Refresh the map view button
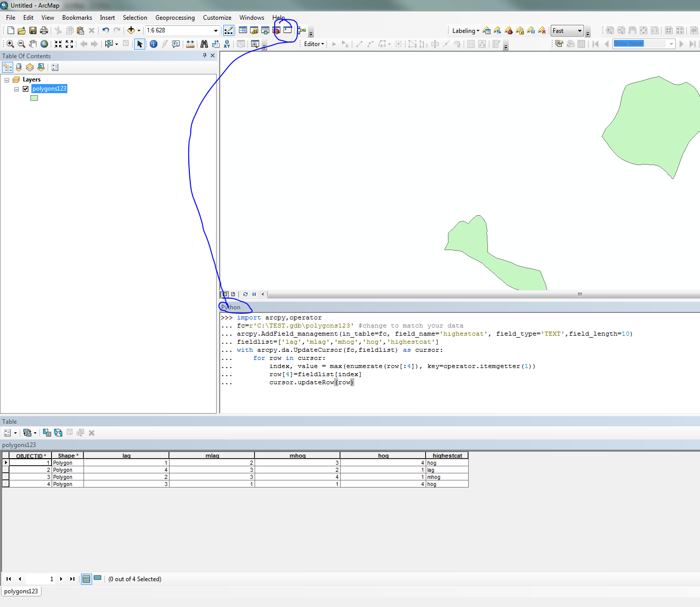 point(245,294)
